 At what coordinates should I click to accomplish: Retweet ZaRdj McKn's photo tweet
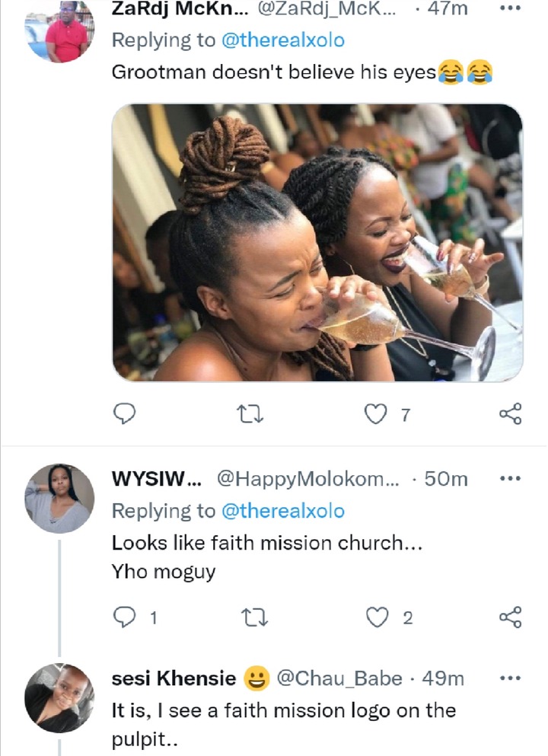(248, 413)
